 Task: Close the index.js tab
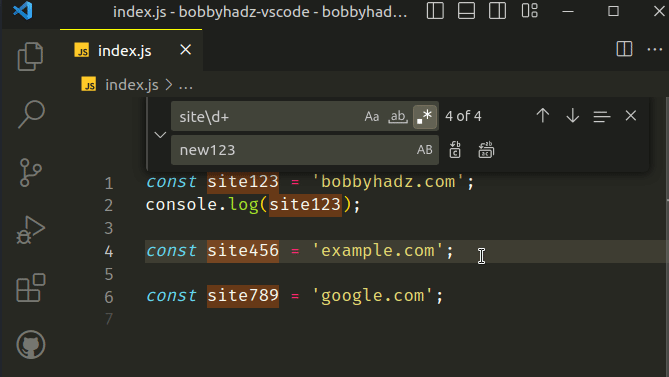tap(186, 50)
